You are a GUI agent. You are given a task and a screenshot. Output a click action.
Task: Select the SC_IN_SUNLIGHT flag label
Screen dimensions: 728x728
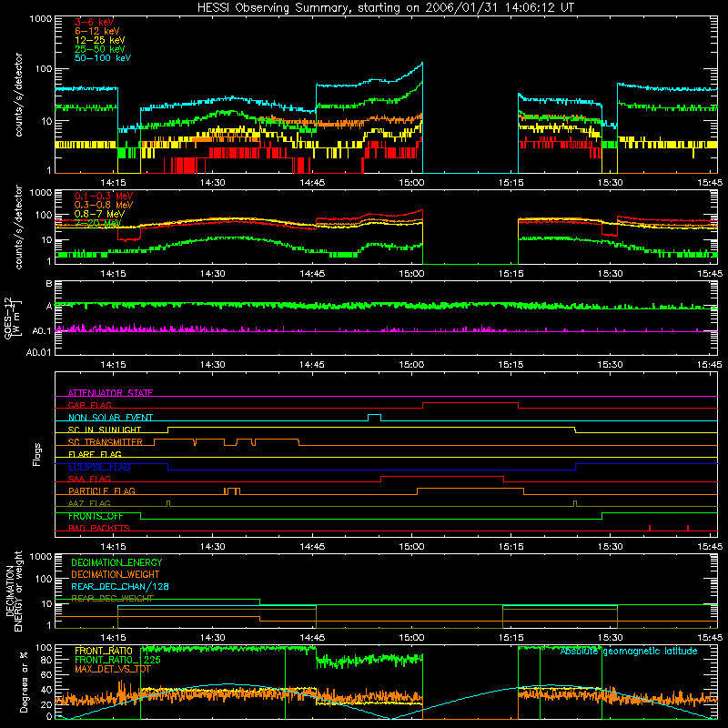click(105, 430)
